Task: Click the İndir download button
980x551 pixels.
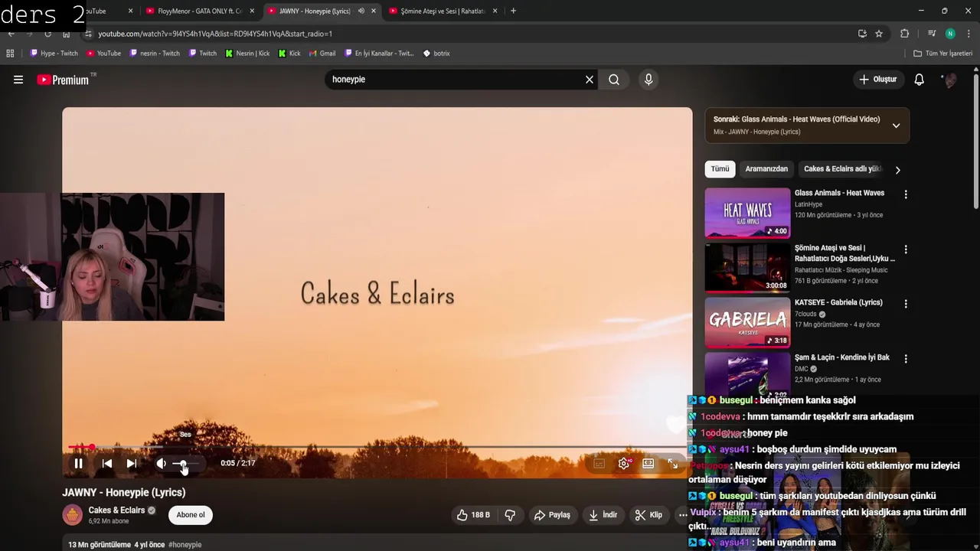Action: 603,515
